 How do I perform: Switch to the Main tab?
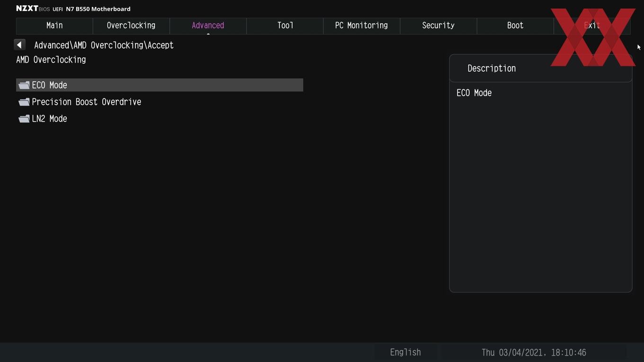[54, 26]
